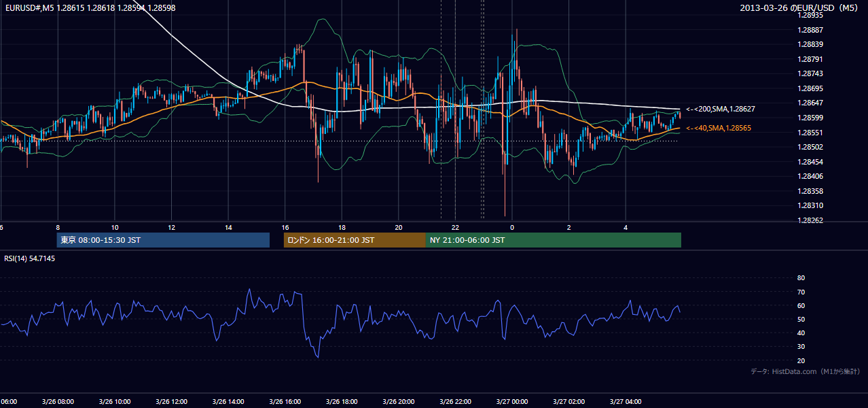Click the 40 SMA label reading 1.28565
868x408 pixels.
click(719, 128)
